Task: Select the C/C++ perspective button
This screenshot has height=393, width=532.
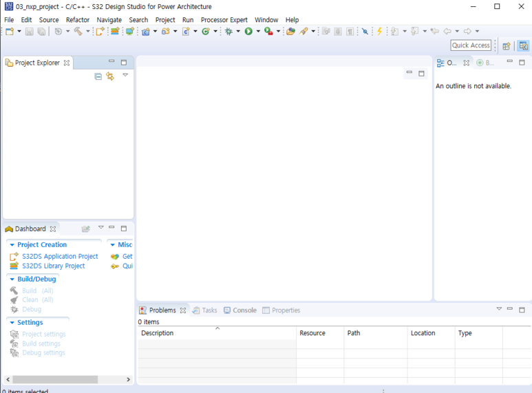Action: [524, 46]
